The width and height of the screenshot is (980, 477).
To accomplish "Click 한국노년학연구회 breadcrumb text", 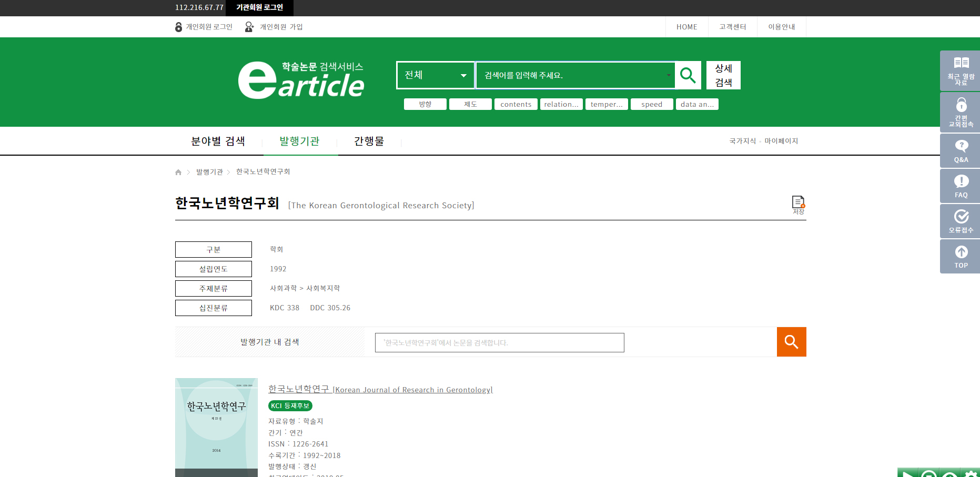I will pyautogui.click(x=263, y=172).
